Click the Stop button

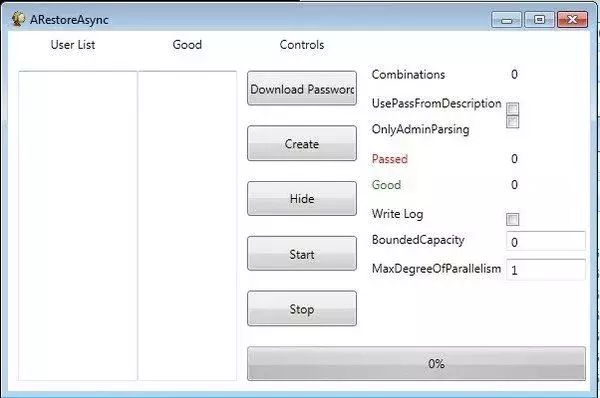click(x=302, y=308)
